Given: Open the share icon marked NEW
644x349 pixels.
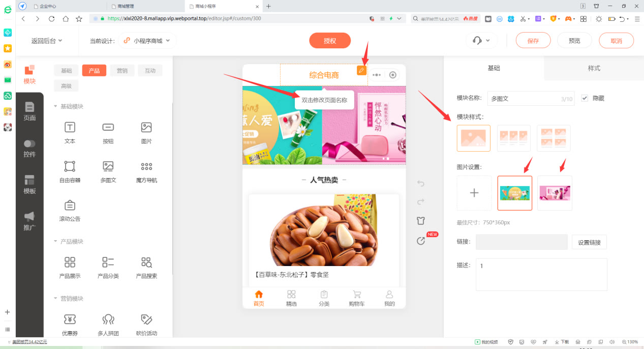Looking at the screenshot, I should (420, 240).
